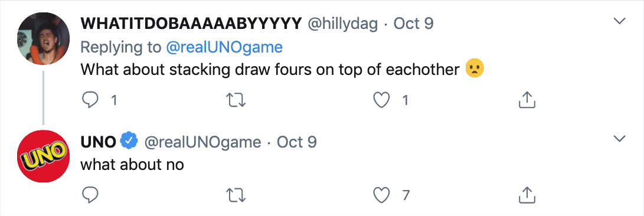
Task: Click UNO's blue verified badge
Action: [x=129, y=142]
